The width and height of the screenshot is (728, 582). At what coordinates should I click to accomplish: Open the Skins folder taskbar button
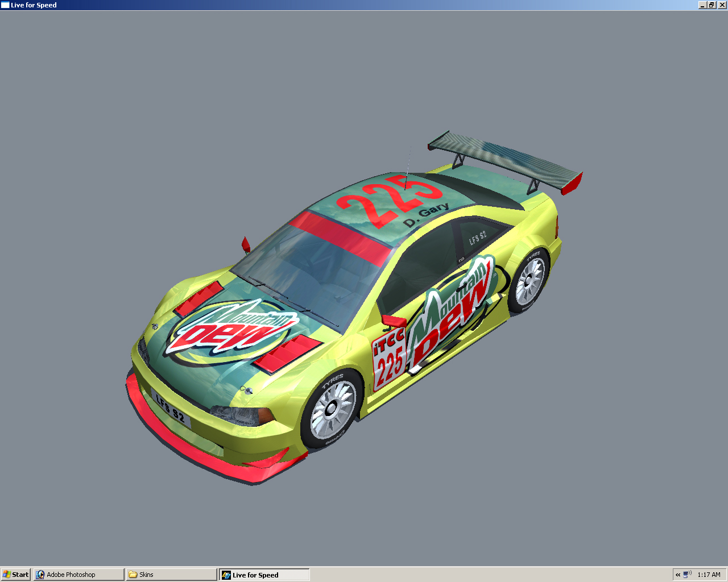pos(172,575)
